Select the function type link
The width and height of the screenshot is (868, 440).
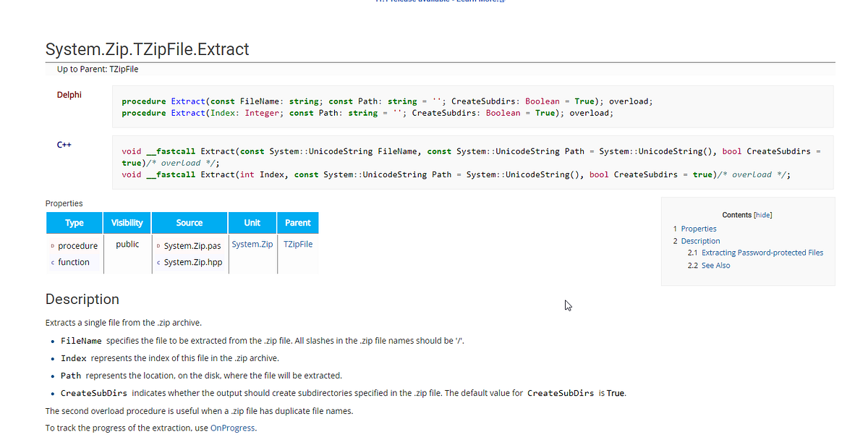[x=73, y=262]
